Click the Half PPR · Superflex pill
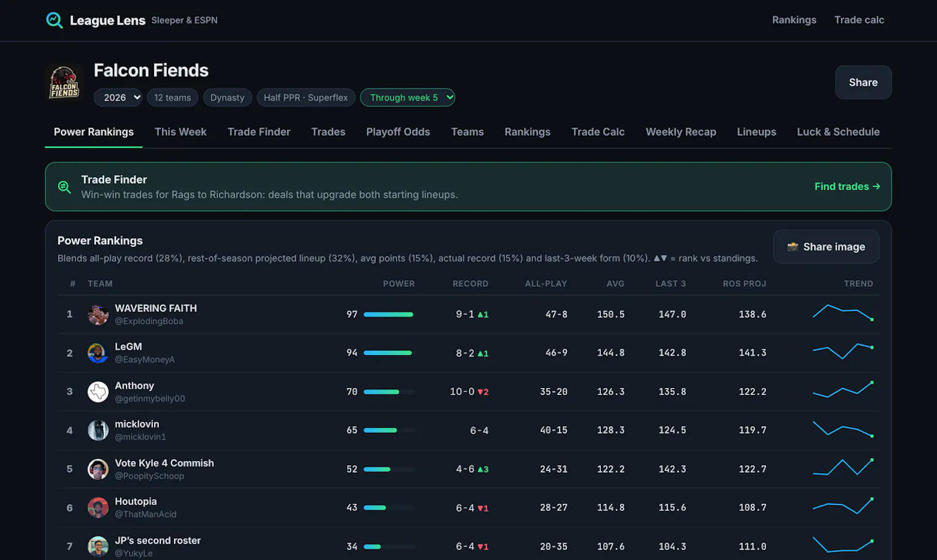Viewport: 937px width, 560px height. pyautogui.click(x=306, y=98)
